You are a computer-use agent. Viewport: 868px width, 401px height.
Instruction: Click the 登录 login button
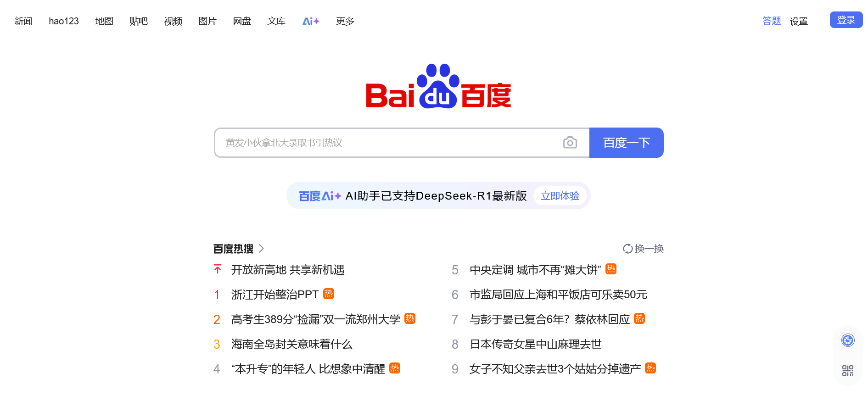tap(846, 20)
